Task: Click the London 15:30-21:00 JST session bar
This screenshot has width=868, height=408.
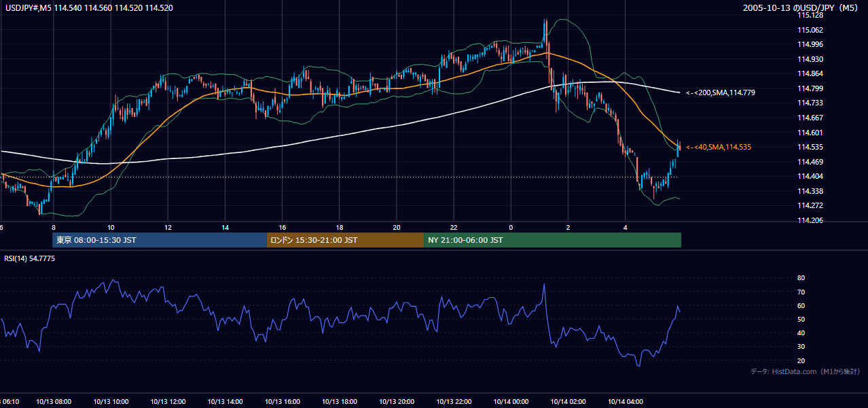Action: tap(345, 240)
